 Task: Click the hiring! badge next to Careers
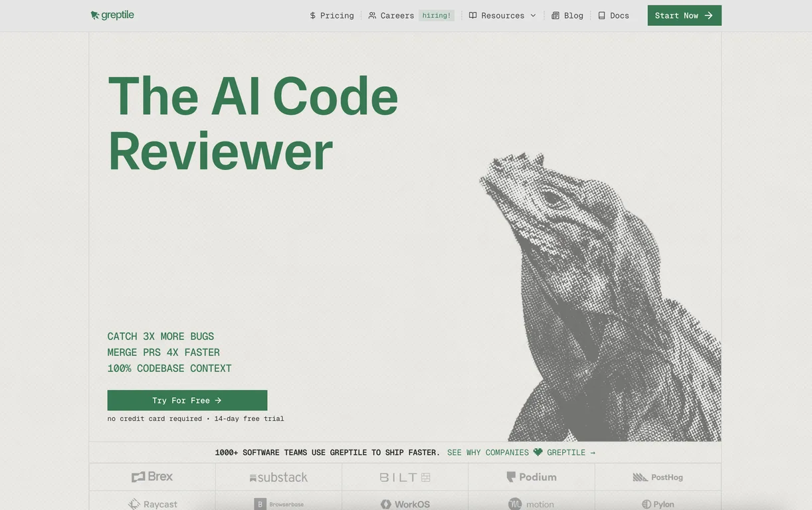(437, 15)
